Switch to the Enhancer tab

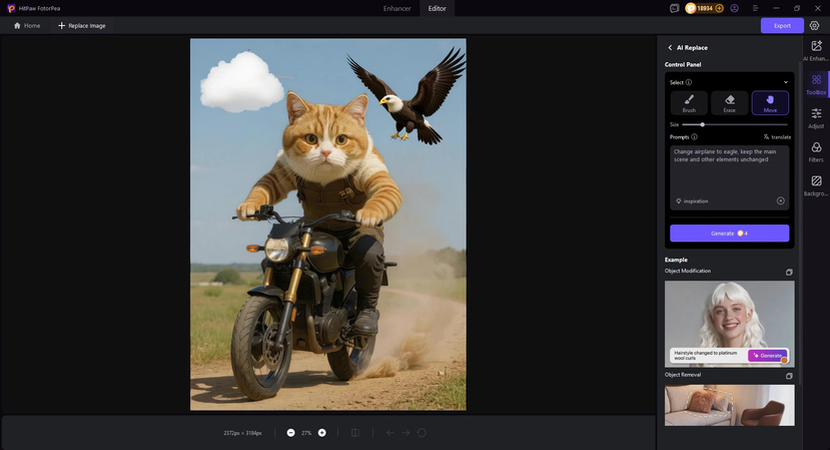pos(397,8)
